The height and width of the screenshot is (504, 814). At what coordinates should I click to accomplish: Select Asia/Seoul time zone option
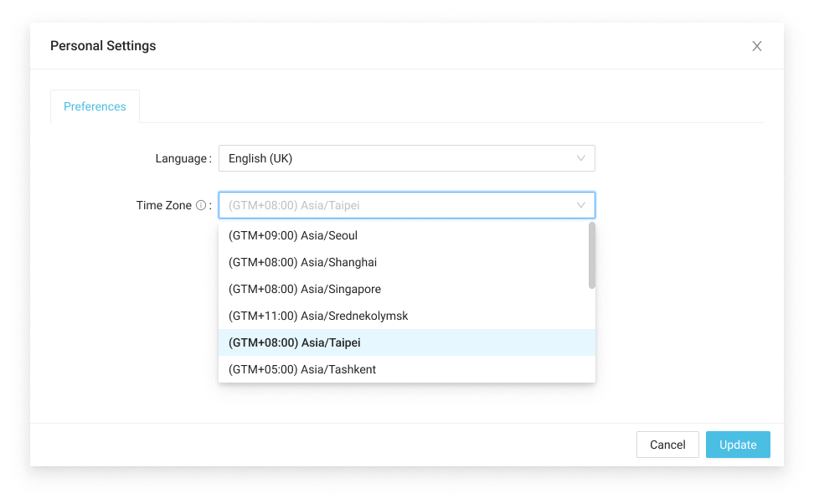pos(406,235)
